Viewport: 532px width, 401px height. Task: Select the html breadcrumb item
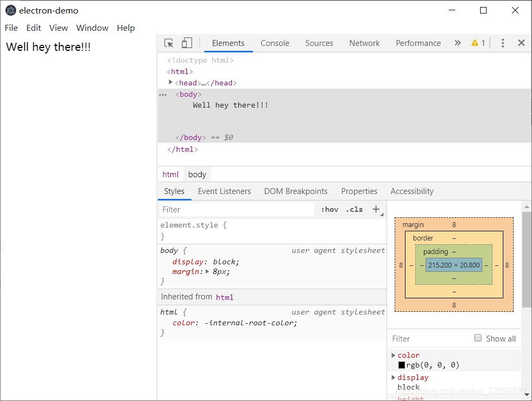click(170, 174)
